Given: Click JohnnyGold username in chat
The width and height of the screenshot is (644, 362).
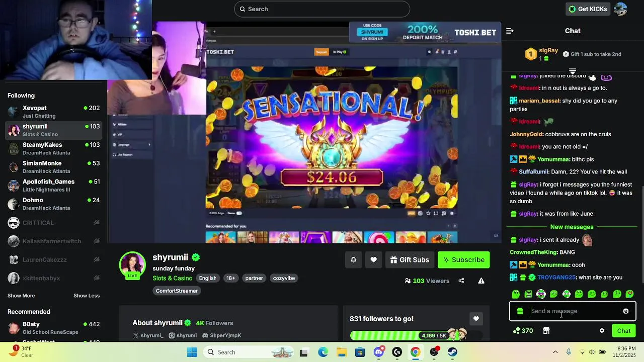Looking at the screenshot, I should [526, 134].
